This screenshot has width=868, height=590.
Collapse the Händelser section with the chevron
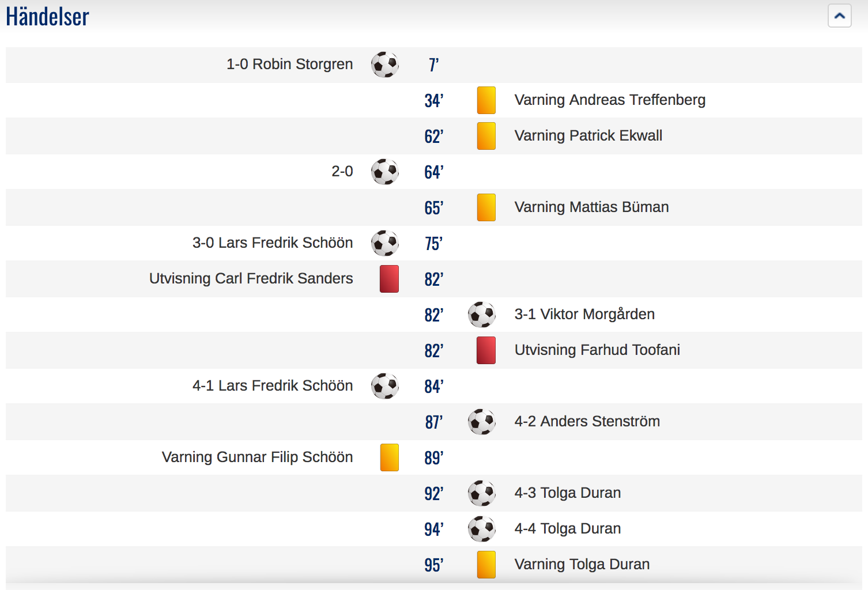coord(839,16)
